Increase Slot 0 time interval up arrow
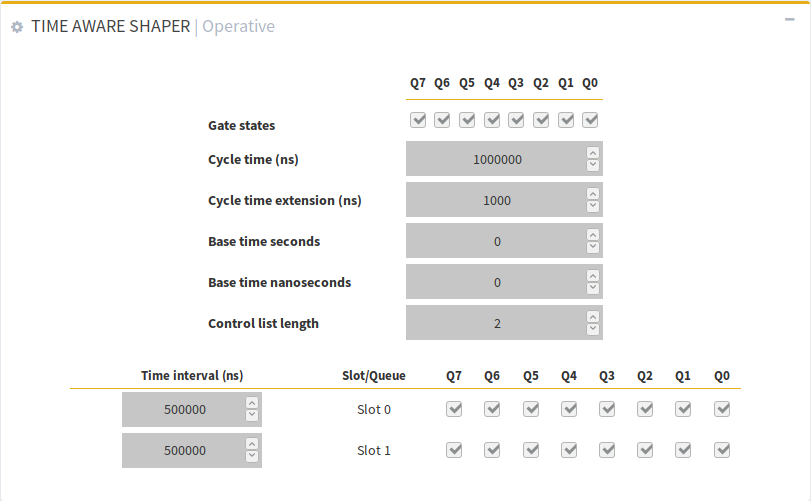The image size is (811, 501). [x=252, y=403]
